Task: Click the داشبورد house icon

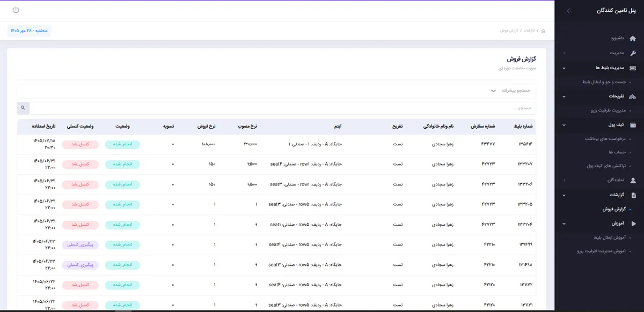Action: click(633, 38)
